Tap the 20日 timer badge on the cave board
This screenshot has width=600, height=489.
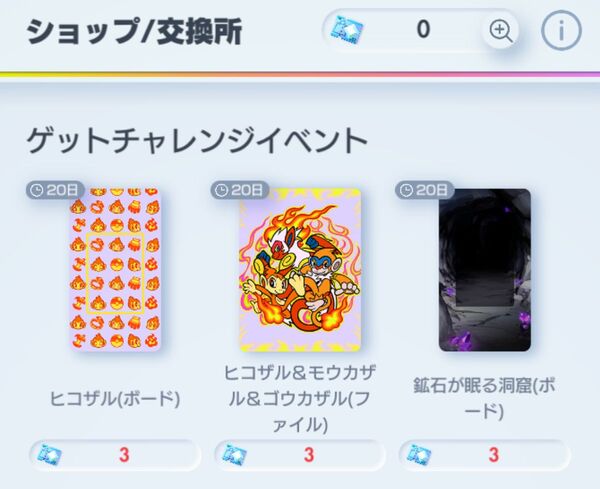pyautogui.click(x=424, y=190)
